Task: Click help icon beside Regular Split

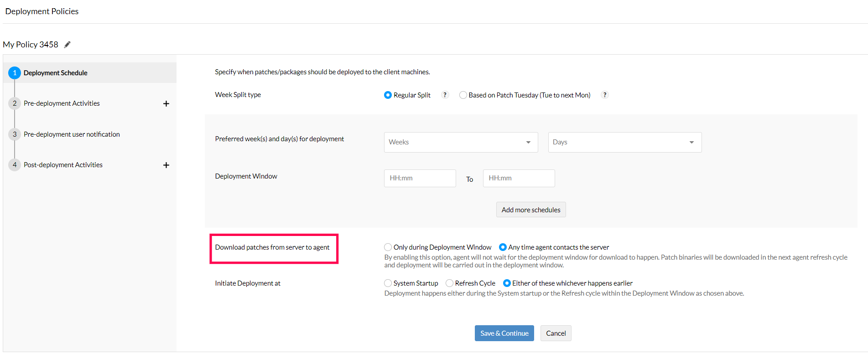Action: (x=445, y=95)
